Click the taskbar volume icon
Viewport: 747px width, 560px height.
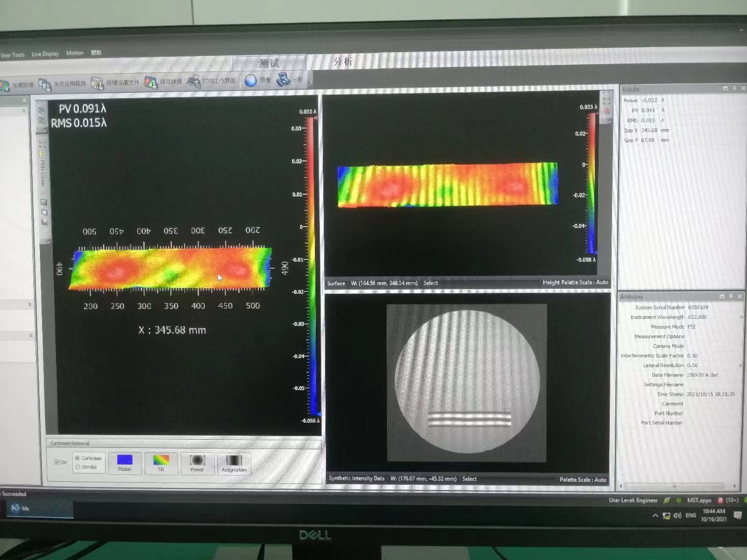[x=677, y=515]
